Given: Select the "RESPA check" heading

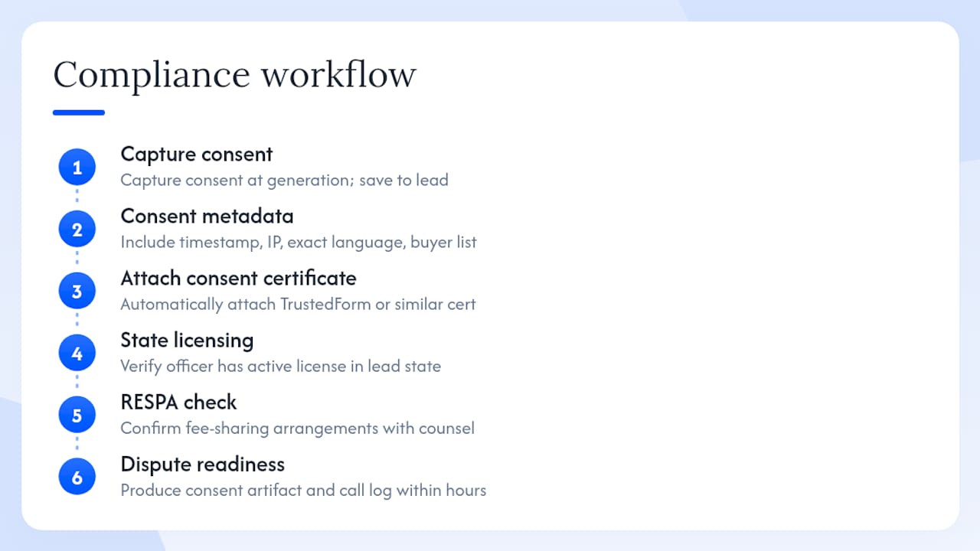Looking at the screenshot, I should 179,402.
